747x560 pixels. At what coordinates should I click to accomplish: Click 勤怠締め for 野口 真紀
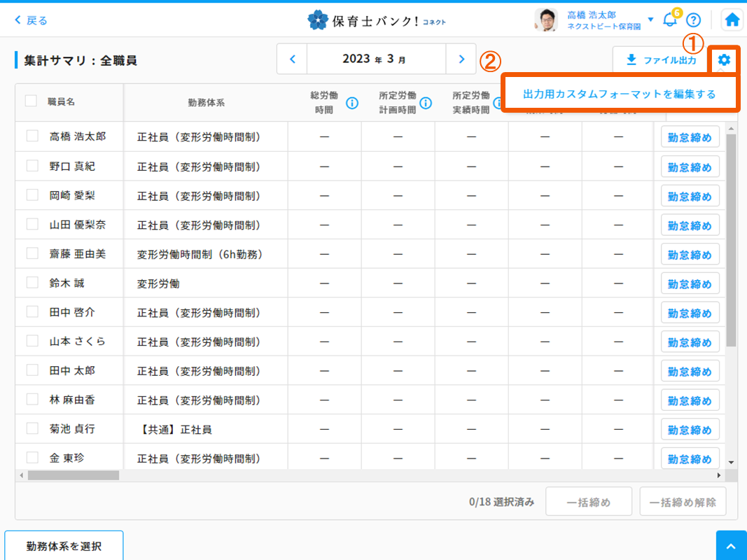pyautogui.click(x=690, y=167)
